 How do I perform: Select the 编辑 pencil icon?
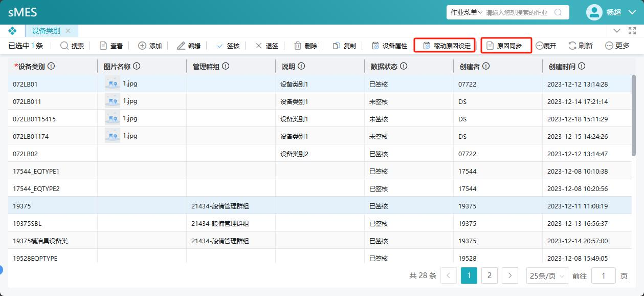181,46
